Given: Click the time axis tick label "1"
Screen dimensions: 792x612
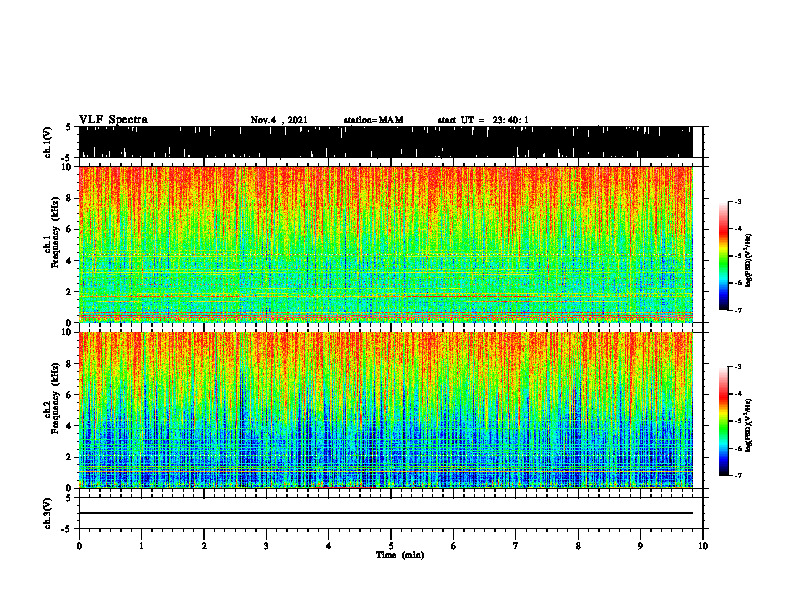Looking at the screenshot, I should [141, 546].
